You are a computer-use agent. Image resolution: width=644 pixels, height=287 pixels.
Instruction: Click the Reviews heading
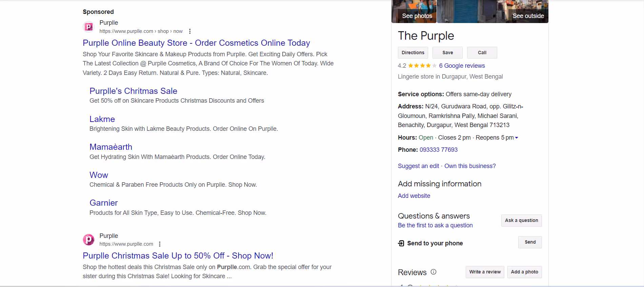412,272
